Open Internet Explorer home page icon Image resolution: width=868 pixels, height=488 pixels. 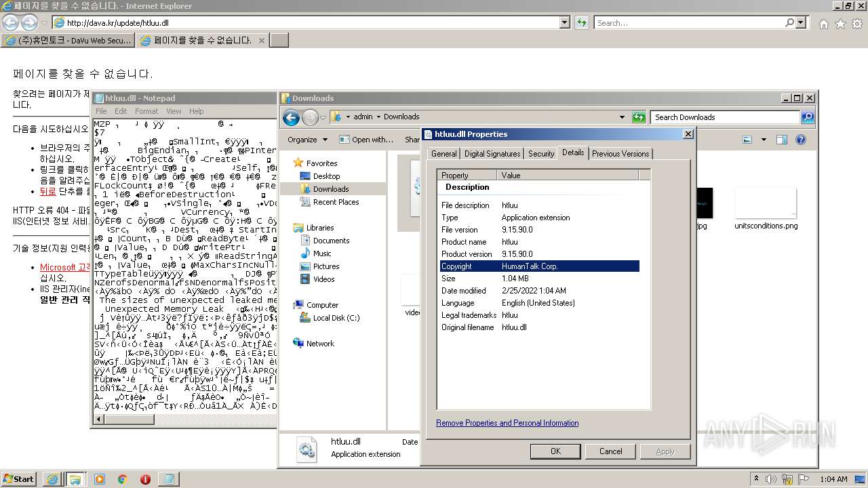pyautogui.click(x=823, y=24)
